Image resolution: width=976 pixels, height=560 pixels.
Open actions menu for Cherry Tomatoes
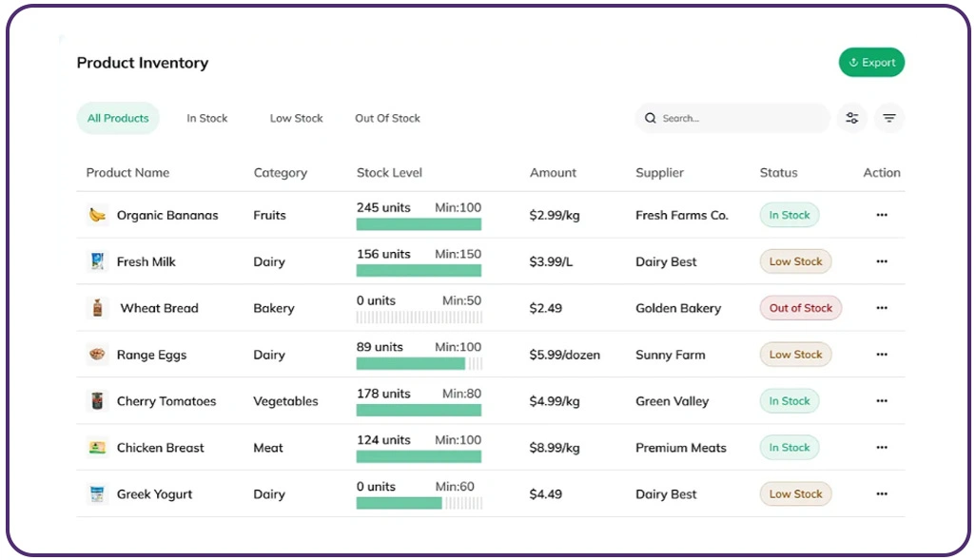coord(882,400)
